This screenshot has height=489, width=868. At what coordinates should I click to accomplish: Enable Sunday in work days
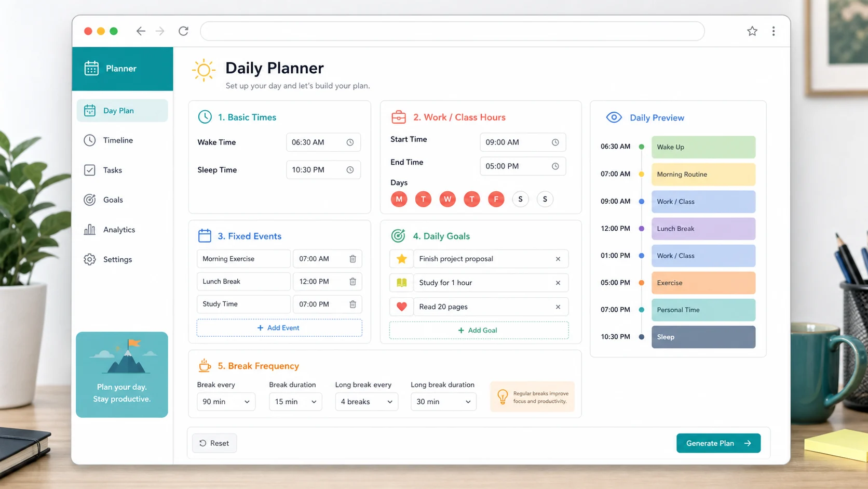pos(545,199)
